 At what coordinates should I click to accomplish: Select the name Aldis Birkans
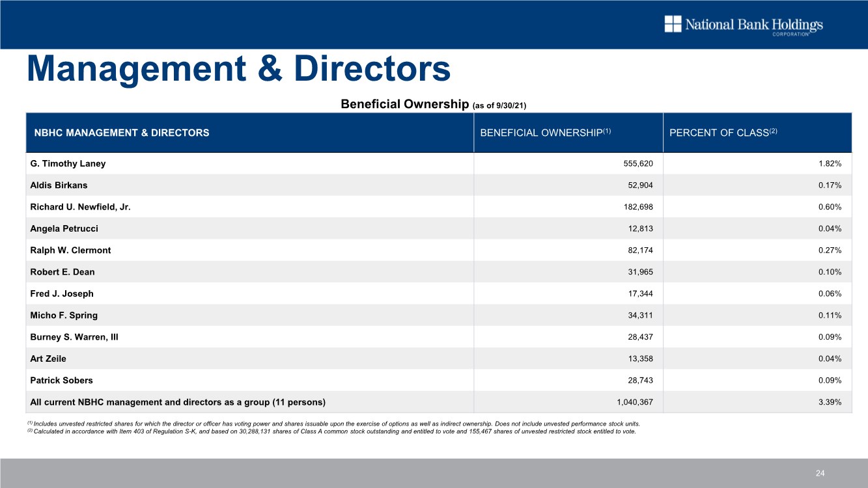click(x=59, y=185)
